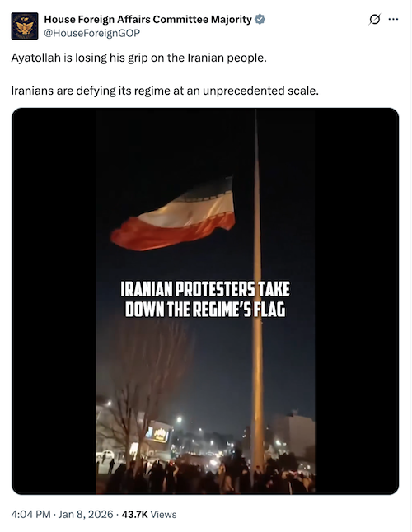Open the House Foreign Affairs Committee profile avatar

(x=25, y=26)
